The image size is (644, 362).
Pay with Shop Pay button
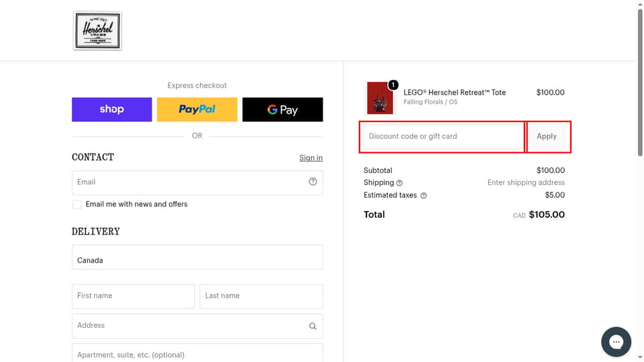click(112, 109)
